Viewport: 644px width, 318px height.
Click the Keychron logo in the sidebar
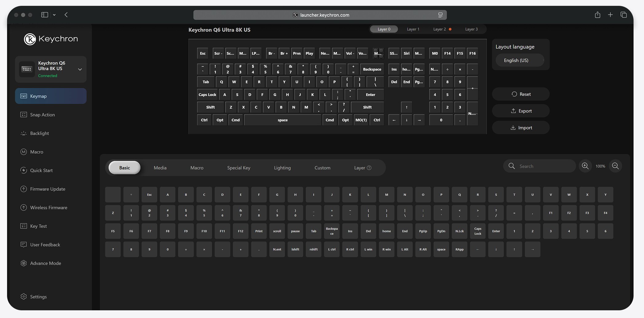51,39
